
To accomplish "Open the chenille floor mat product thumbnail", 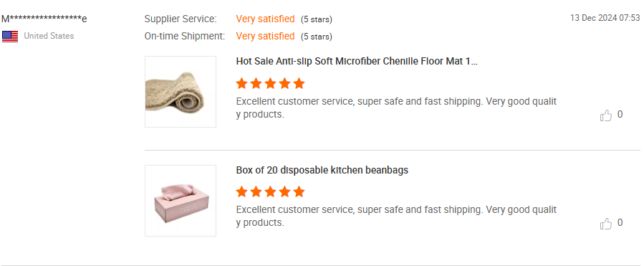I will (181, 92).
